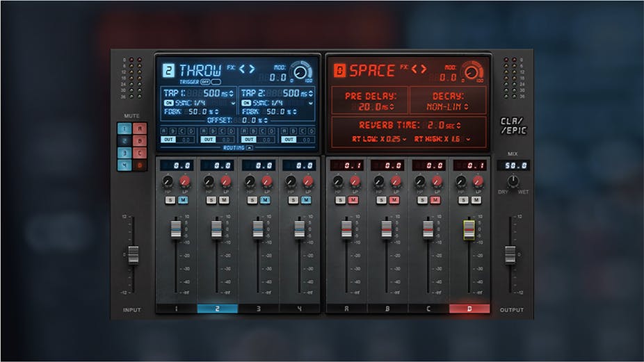Click the DECAY NON-LIN stepper arrows

coord(466,107)
